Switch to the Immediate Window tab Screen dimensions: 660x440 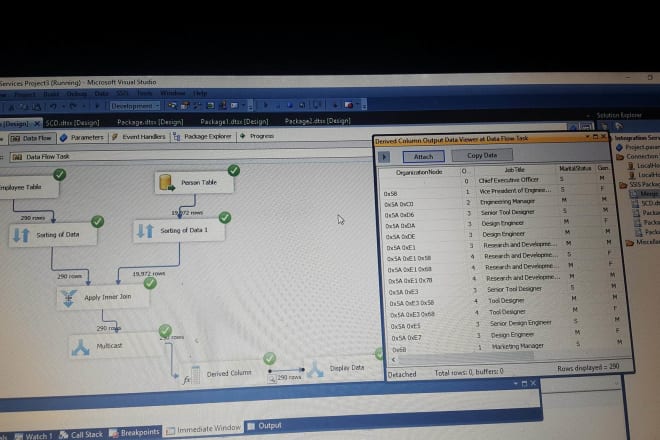204,429
